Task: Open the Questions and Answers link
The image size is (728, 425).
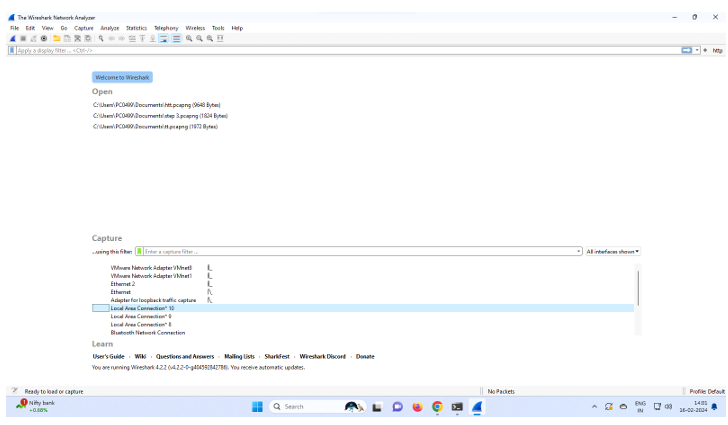Action: point(185,357)
